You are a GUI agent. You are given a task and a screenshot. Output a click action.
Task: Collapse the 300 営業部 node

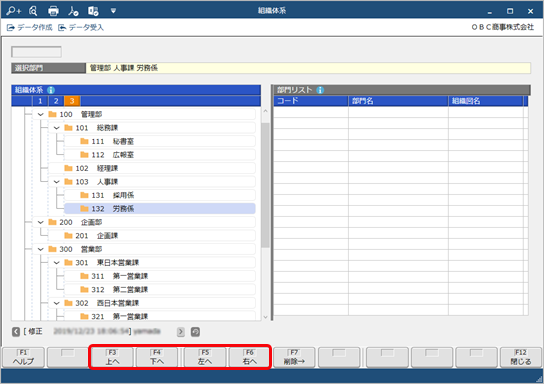click(41, 249)
